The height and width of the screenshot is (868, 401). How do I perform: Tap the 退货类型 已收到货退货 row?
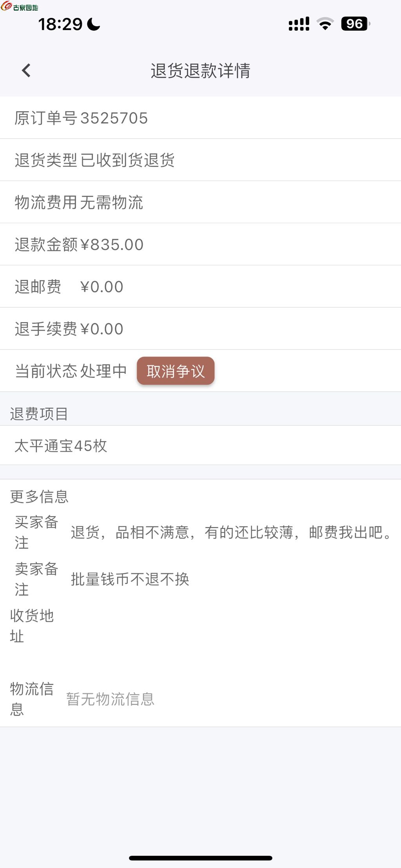point(200,160)
